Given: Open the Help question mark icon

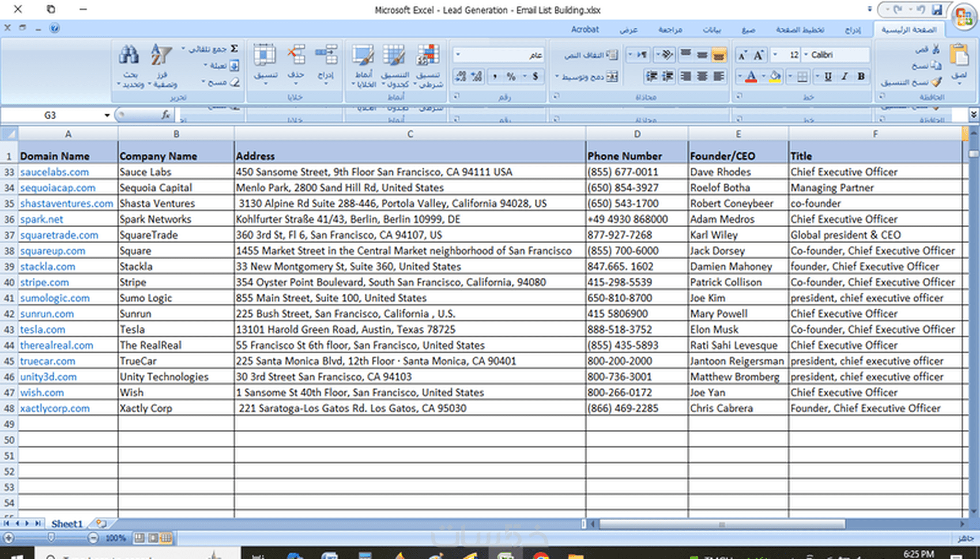Looking at the screenshot, I should 54,28.
